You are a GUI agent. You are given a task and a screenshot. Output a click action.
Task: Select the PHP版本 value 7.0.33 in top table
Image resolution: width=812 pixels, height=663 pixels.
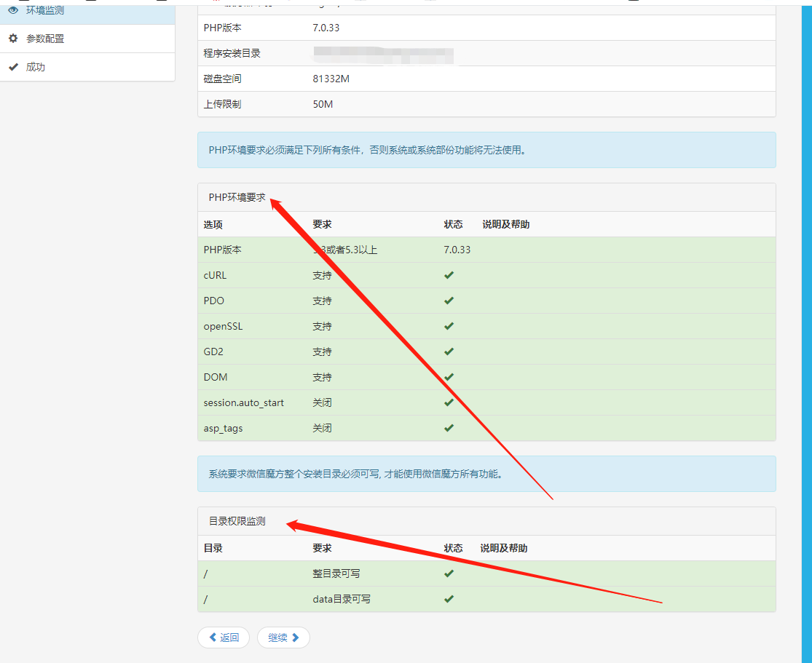coord(326,28)
